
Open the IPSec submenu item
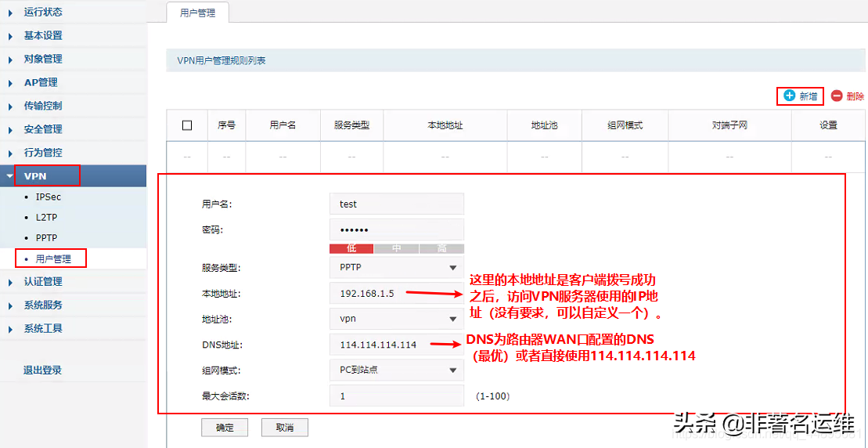[x=49, y=197]
